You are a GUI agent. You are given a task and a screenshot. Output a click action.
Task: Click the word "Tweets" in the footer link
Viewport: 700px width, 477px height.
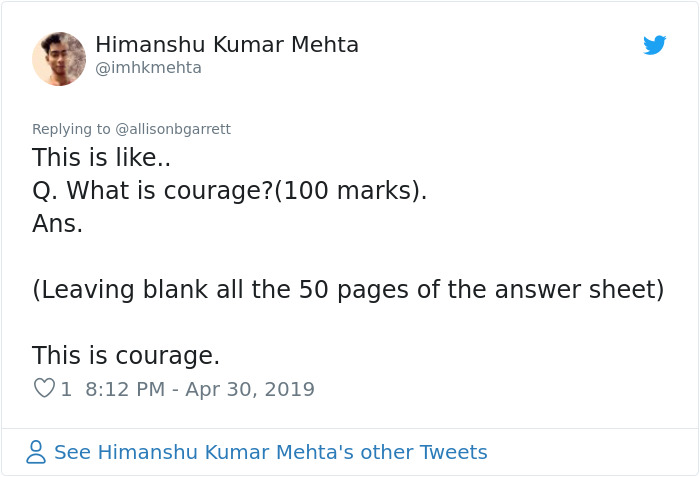click(453, 452)
